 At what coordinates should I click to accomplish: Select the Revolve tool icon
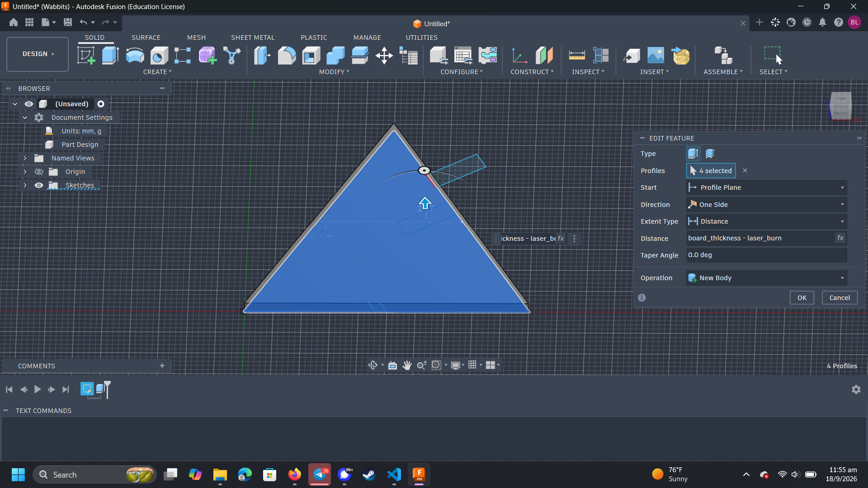click(x=135, y=56)
